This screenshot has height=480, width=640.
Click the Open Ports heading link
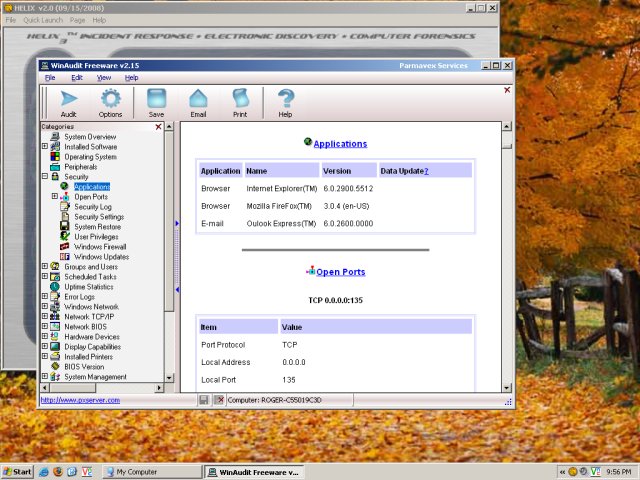(x=340, y=272)
